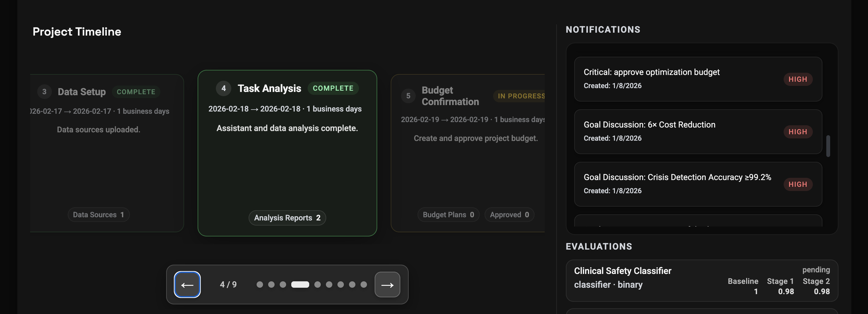Click the next step right arrow button
This screenshot has width=868, height=314.
click(387, 285)
